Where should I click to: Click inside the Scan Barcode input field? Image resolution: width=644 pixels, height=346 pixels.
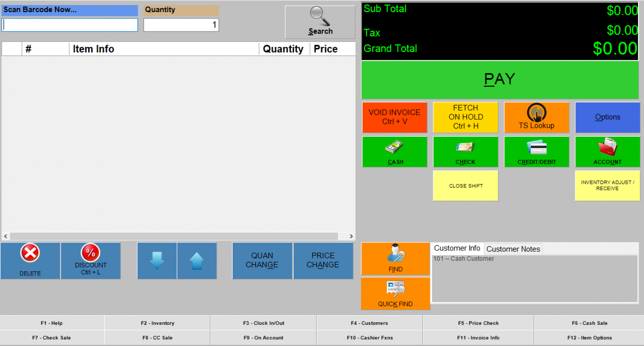tap(70, 25)
